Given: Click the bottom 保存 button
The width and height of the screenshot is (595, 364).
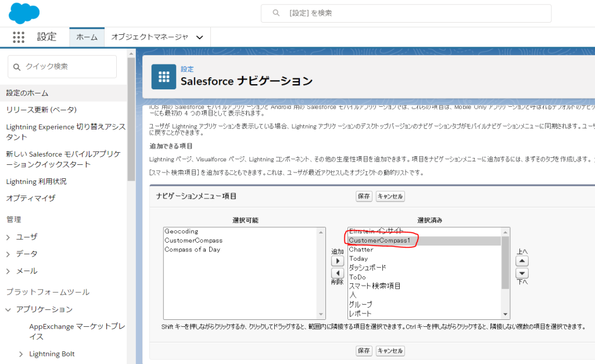Looking at the screenshot, I should pyautogui.click(x=364, y=351).
